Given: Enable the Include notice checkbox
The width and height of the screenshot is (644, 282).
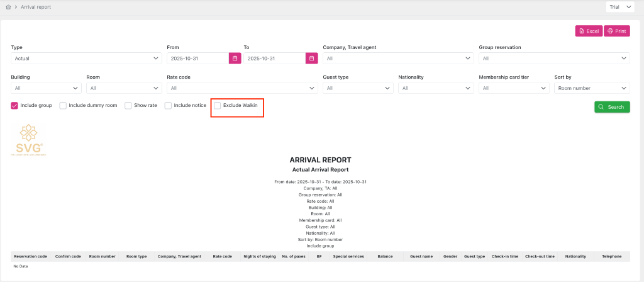Looking at the screenshot, I should click(169, 106).
